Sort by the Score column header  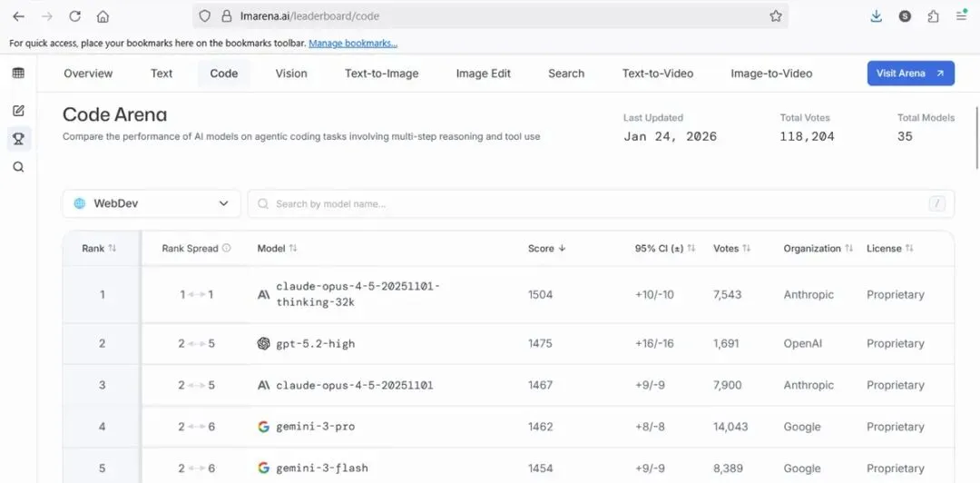pos(546,248)
